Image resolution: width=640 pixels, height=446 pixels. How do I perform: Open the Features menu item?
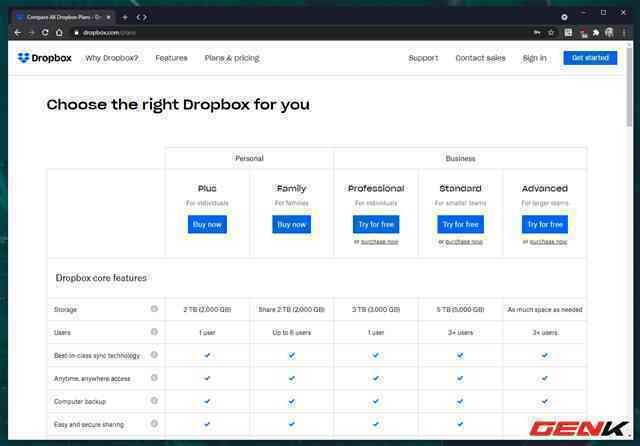pos(171,58)
